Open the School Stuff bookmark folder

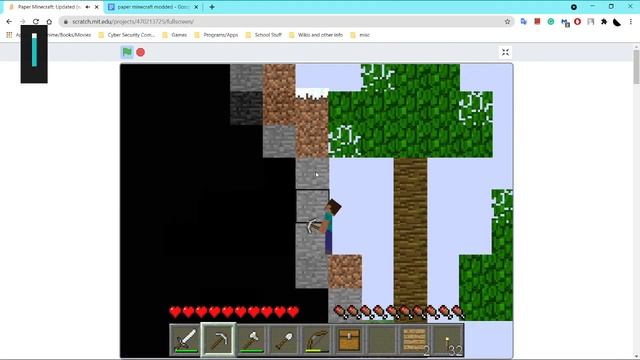pos(264,35)
